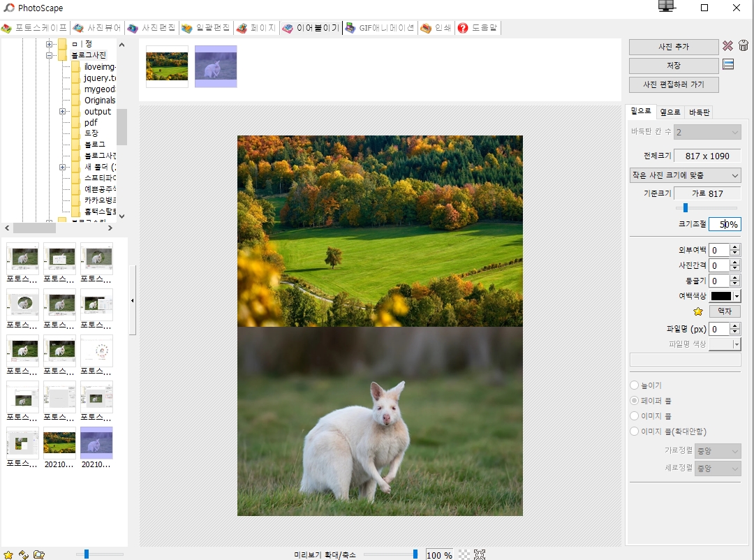Click the folder tree scroll-right arrow
754x560 pixels.
pos(110,228)
